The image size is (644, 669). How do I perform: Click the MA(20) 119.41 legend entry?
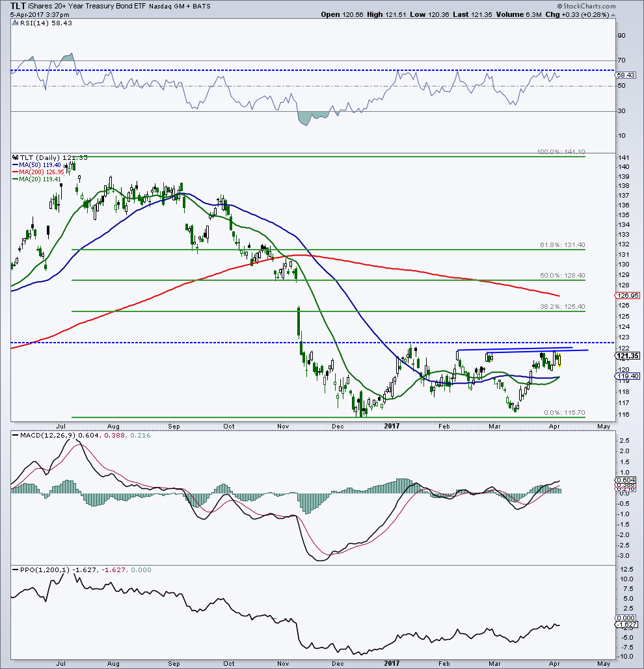36,179
